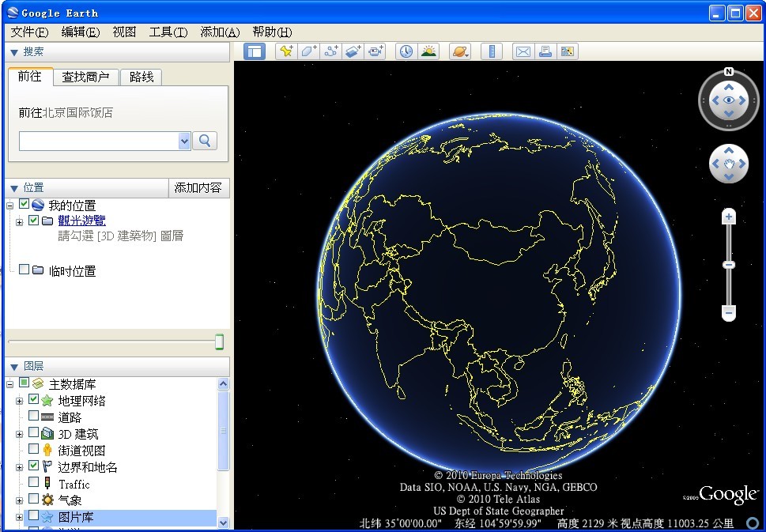Viewport: 766px width, 532px height.
Task: Click the magnifier search button
Action: pos(205,141)
